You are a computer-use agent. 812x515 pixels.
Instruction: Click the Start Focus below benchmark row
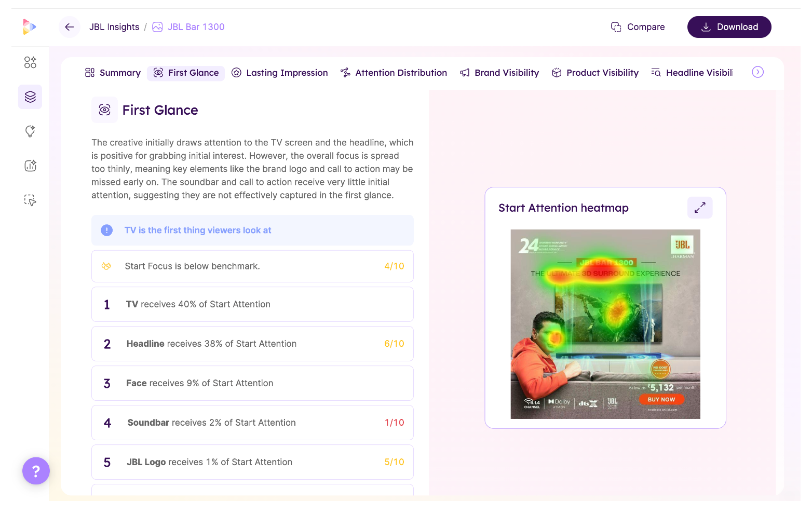click(x=252, y=266)
